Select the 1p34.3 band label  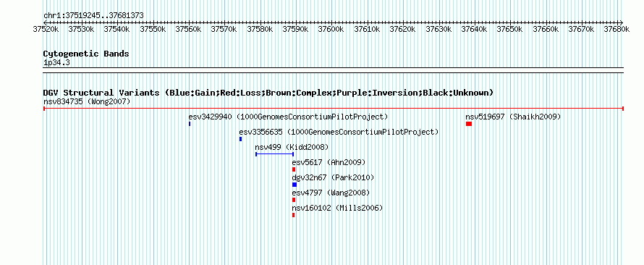coord(56,63)
